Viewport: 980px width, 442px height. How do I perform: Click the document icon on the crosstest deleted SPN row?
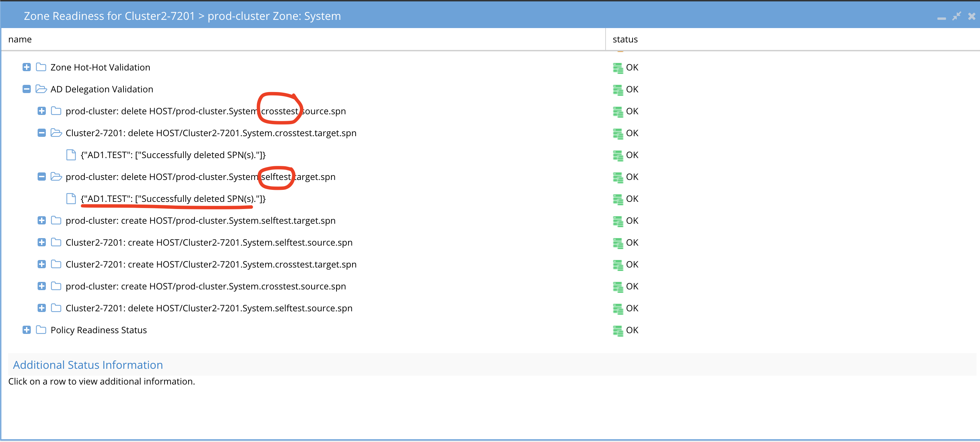[x=71, y=155]
